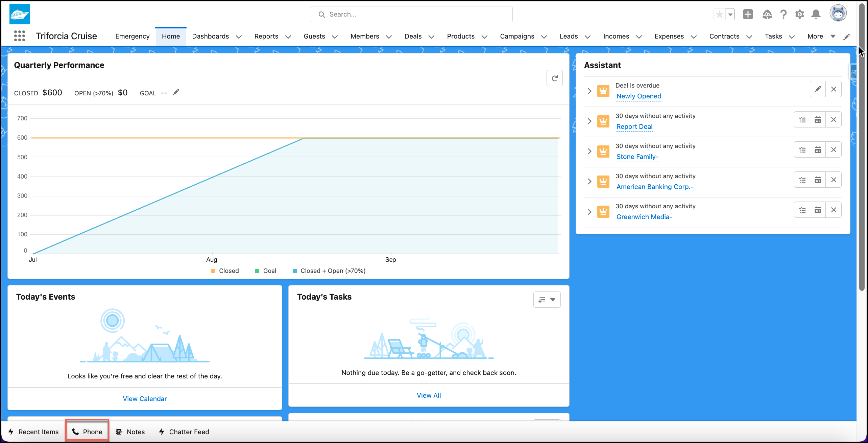Open the Trailhead guidance icon
Screen dimensions: 868x443
pos(767,14)
